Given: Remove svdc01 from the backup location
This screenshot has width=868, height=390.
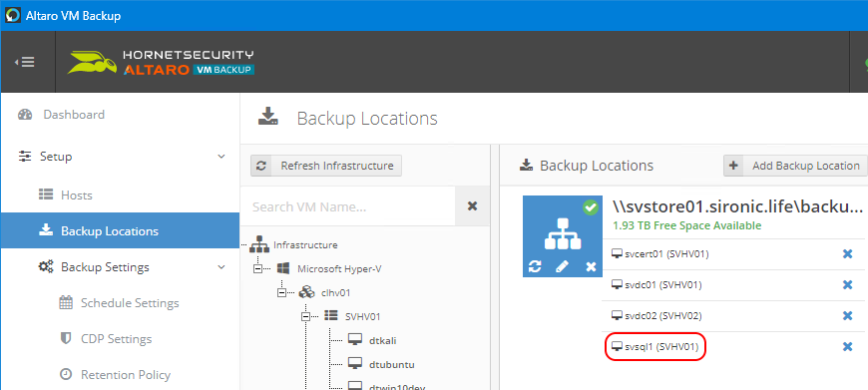Looking at the screenshot, I should click(847, 285).
